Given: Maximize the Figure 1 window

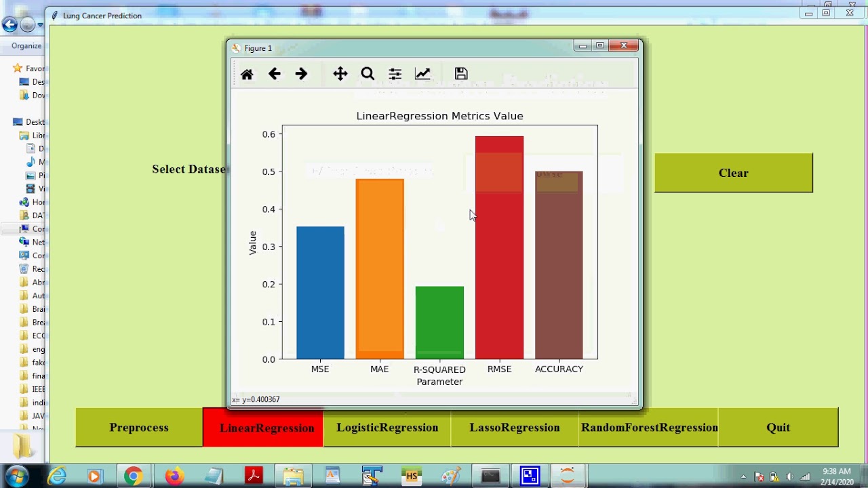Looking at the screenshot, I should (x=600, y=45).
